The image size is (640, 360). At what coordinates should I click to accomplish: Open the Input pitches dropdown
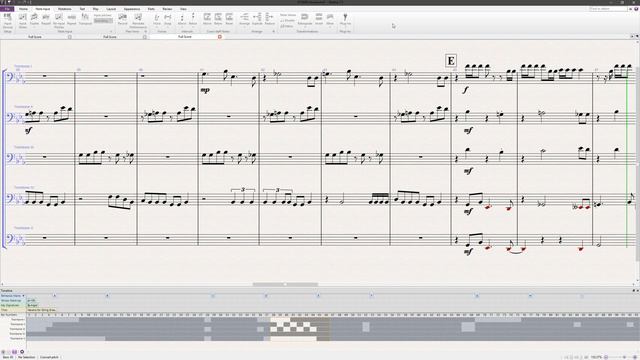point(103,20)
